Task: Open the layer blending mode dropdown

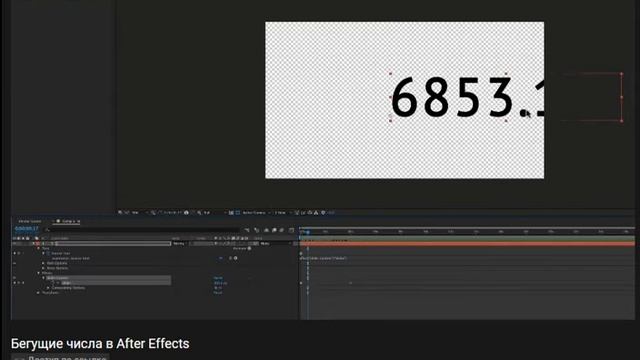Action: 181,244
